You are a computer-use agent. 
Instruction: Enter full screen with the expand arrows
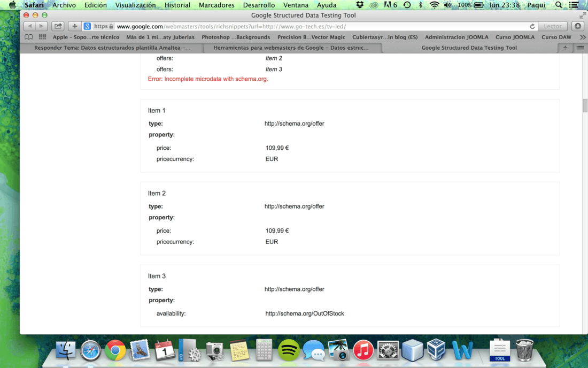coord(582,16)
